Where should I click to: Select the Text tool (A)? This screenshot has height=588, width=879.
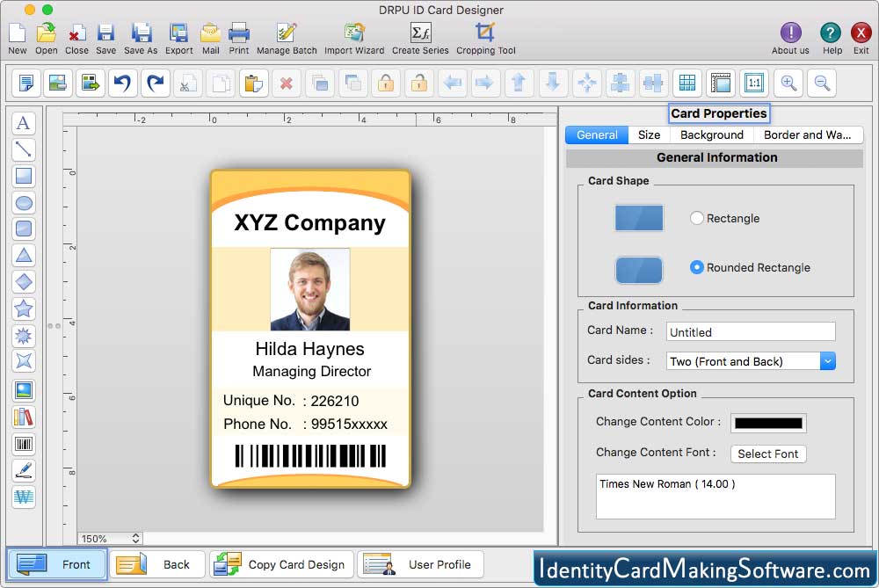point(24,123)
